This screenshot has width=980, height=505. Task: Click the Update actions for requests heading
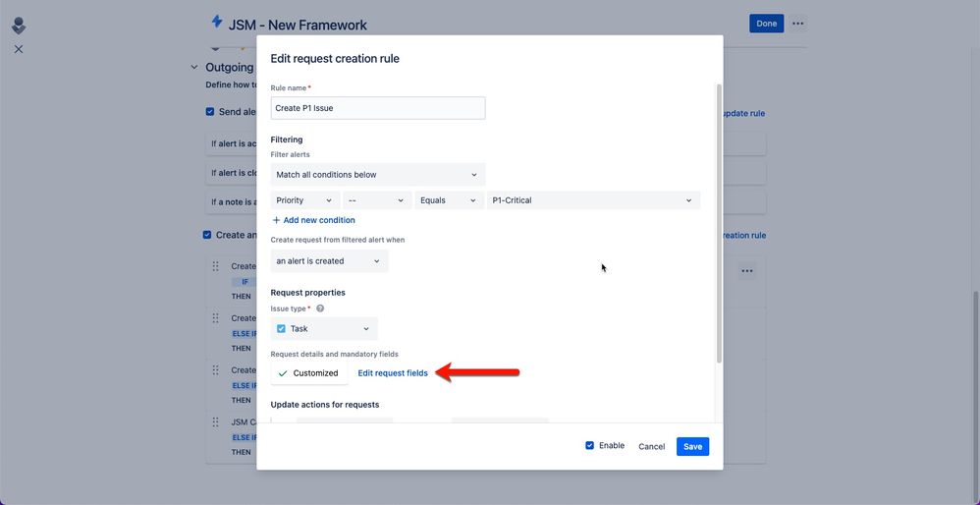point(325,405)
